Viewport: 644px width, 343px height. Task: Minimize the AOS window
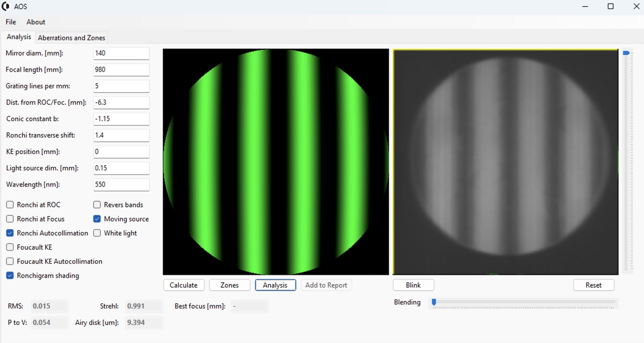pos(585,6)
